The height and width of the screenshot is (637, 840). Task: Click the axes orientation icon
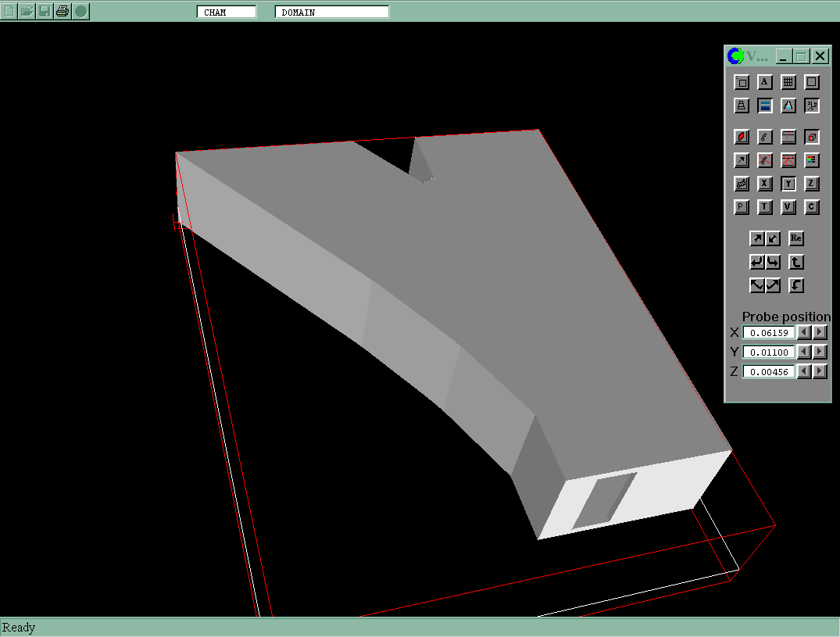812,106
